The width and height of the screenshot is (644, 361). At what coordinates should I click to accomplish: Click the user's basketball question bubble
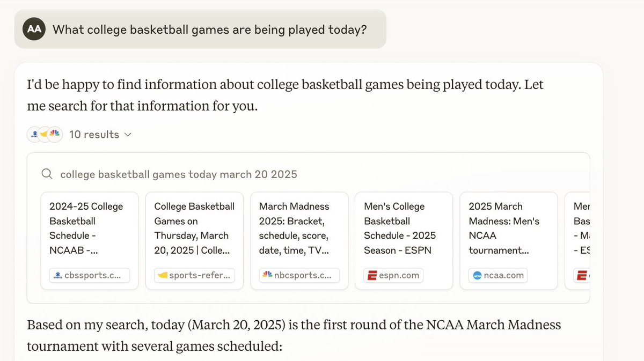(209, 29)
